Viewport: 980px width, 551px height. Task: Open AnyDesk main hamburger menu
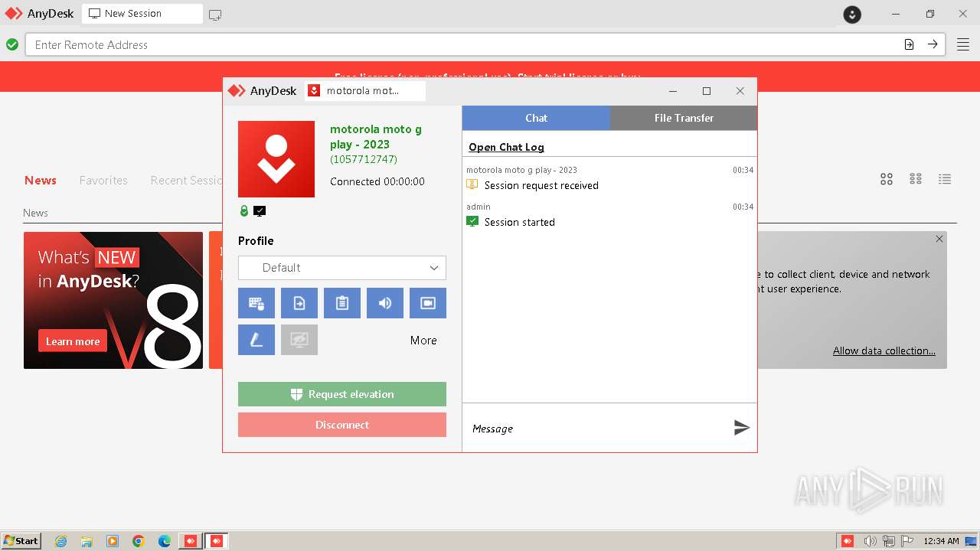[x=962, y=44]
